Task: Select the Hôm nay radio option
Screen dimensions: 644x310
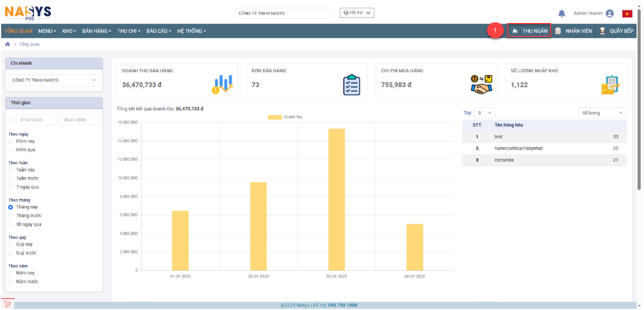Action: pyautogui.click(x=10, y=141)
